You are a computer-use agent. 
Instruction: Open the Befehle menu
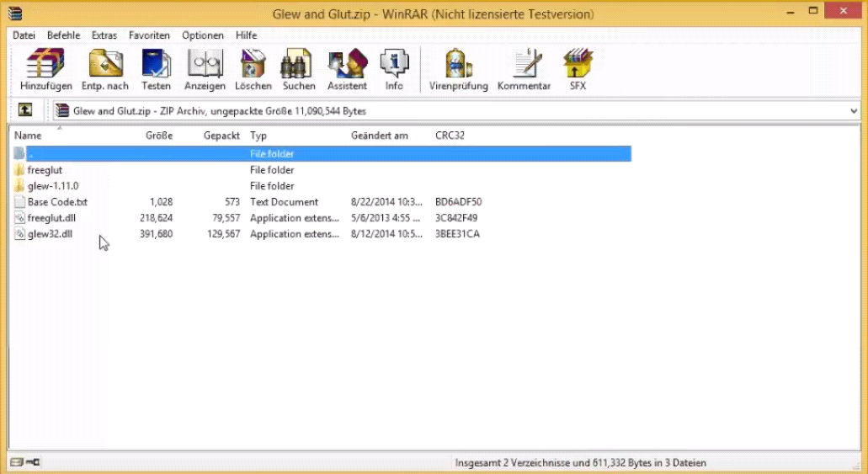click(x=64, y=35)
